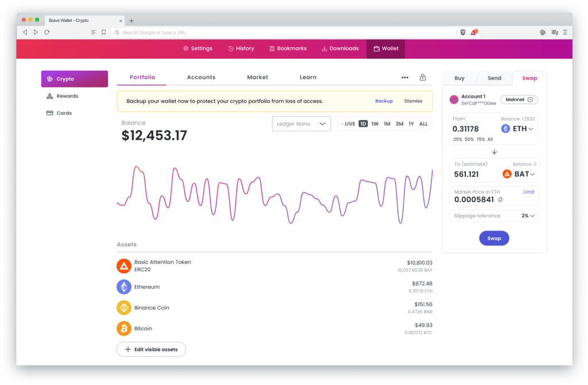The width and height of the screenshot is (588, 385).
Task: Click the Binance Coin asset icon
Action: pyautogui.click(x=124, y=307)
